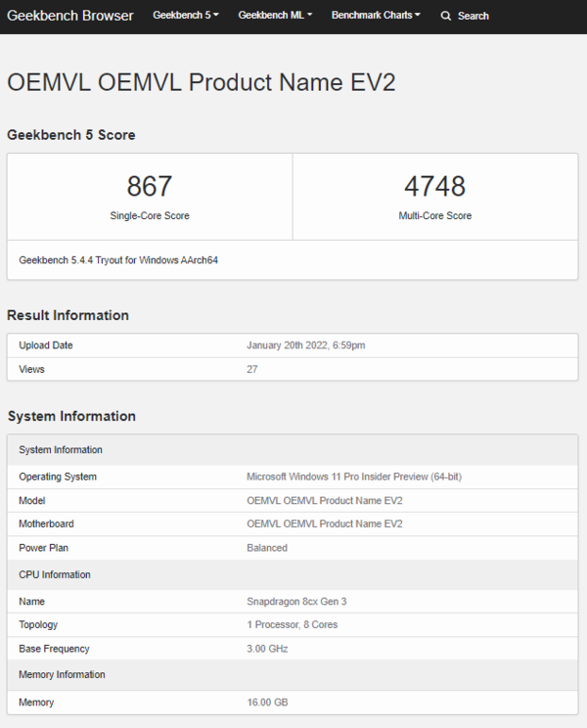587x728 pixels.
Task: Click the Base Frequency 3.00 GHz value
Action: (267, 649)
